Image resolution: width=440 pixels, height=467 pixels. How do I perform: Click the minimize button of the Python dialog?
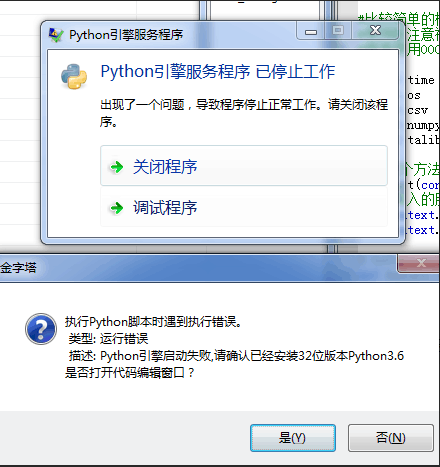pyautogui.click(x=311, y=31)
